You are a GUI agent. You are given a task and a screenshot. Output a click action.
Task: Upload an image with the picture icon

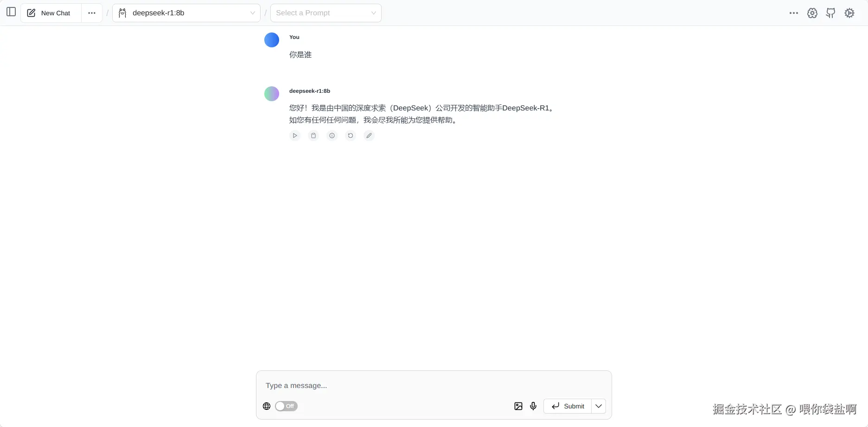[x=518, y=406]
